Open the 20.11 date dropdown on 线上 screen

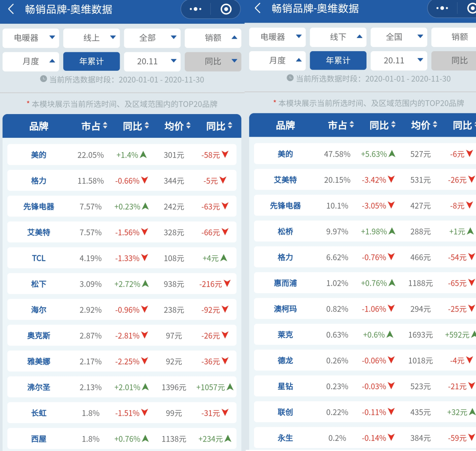[152, 61]
